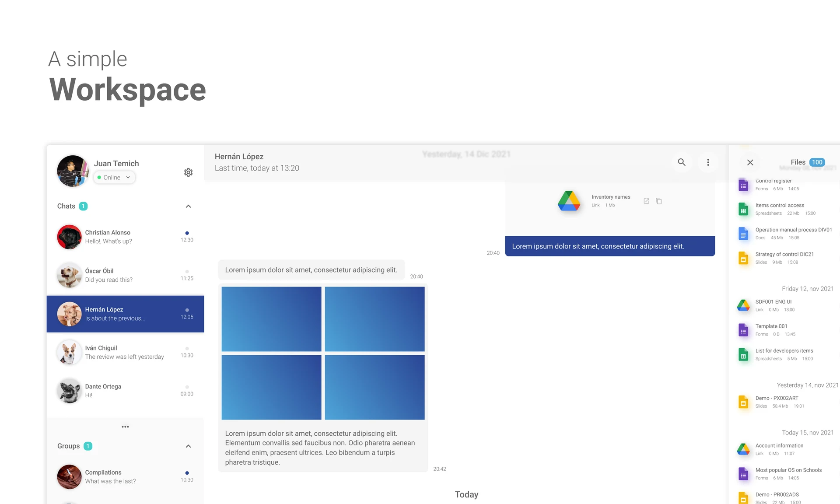Close the Files panel with X
Viewport: 840px width, 504px height.
[750, 162]
